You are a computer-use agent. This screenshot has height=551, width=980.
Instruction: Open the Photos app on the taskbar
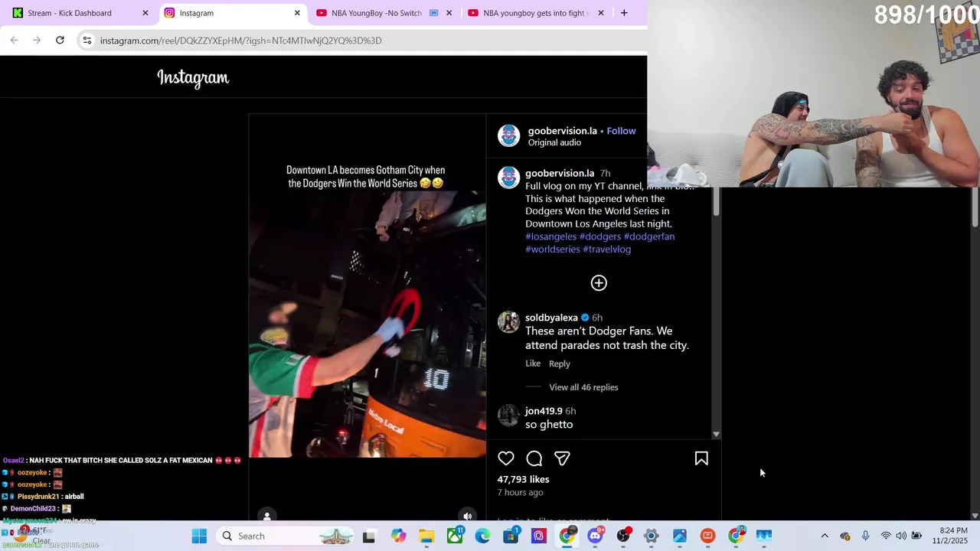coord(680,536)
